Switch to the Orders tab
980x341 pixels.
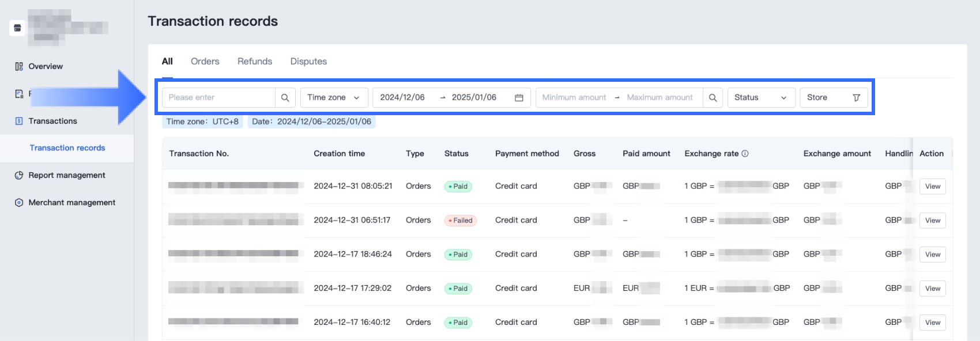point(205,62)
